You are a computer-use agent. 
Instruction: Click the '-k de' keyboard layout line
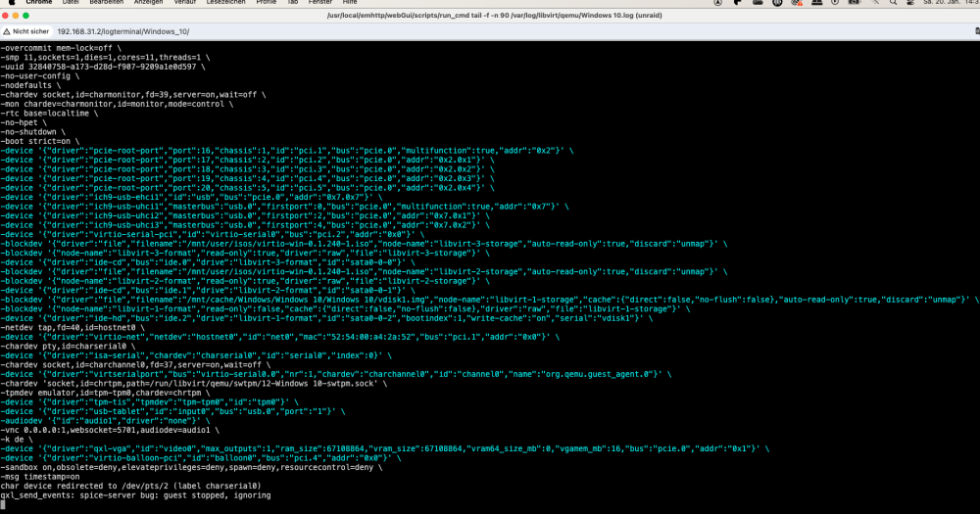tap(17, 440)
